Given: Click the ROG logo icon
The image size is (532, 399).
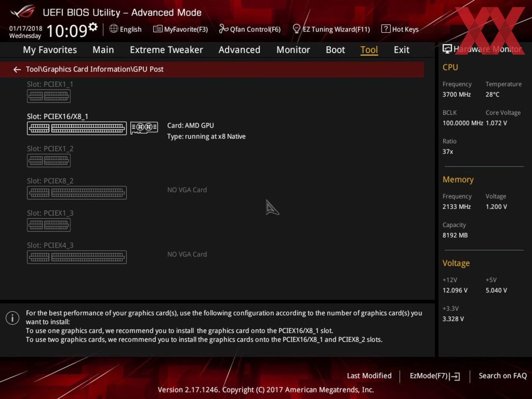Looking at the screenshot, I should click(x=22, y=12).
